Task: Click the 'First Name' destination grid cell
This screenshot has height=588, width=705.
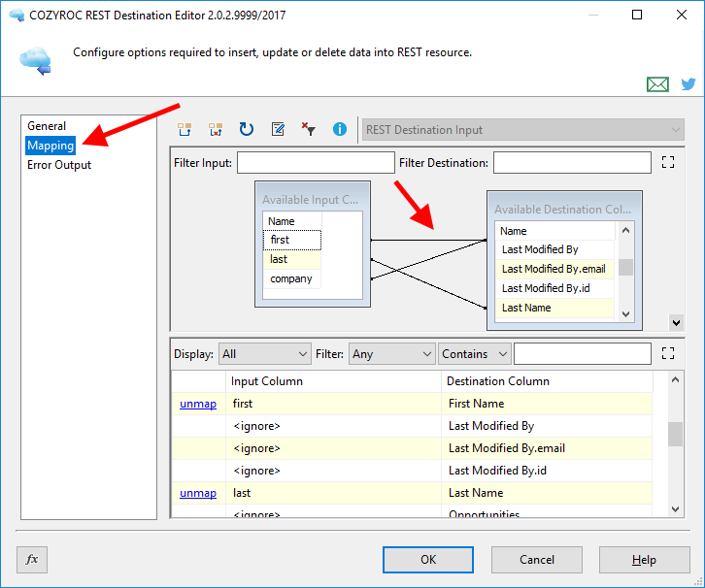Action: [547, 404]
